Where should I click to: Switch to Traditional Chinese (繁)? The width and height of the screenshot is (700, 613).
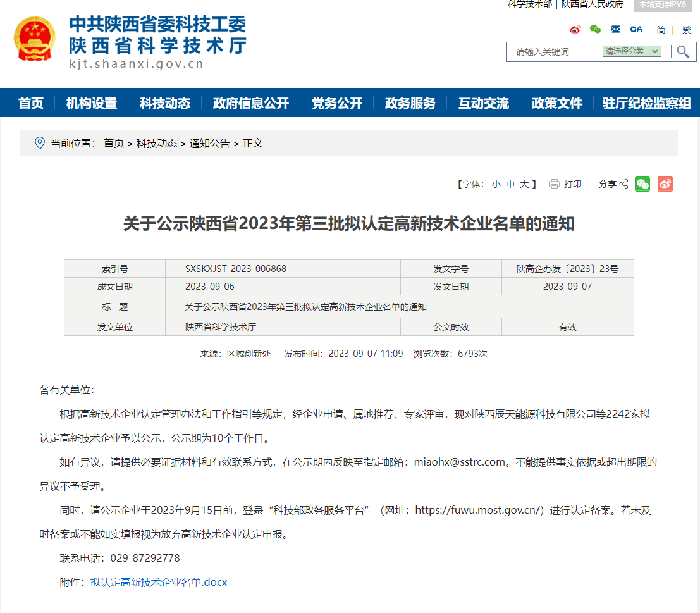(x=686, y=30)
